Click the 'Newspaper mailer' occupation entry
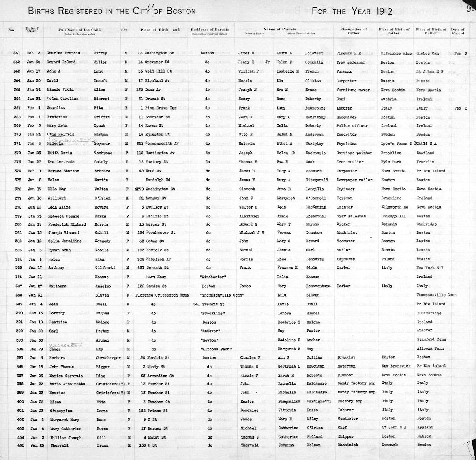 tap(354, 180)
